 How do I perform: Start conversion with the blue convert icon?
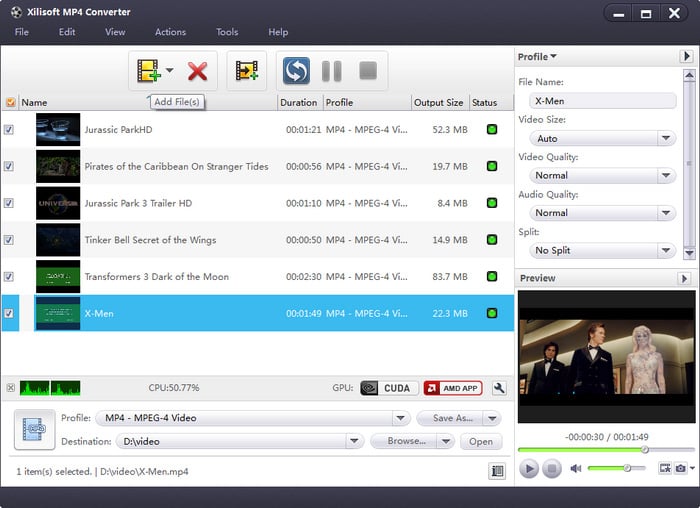296,70
